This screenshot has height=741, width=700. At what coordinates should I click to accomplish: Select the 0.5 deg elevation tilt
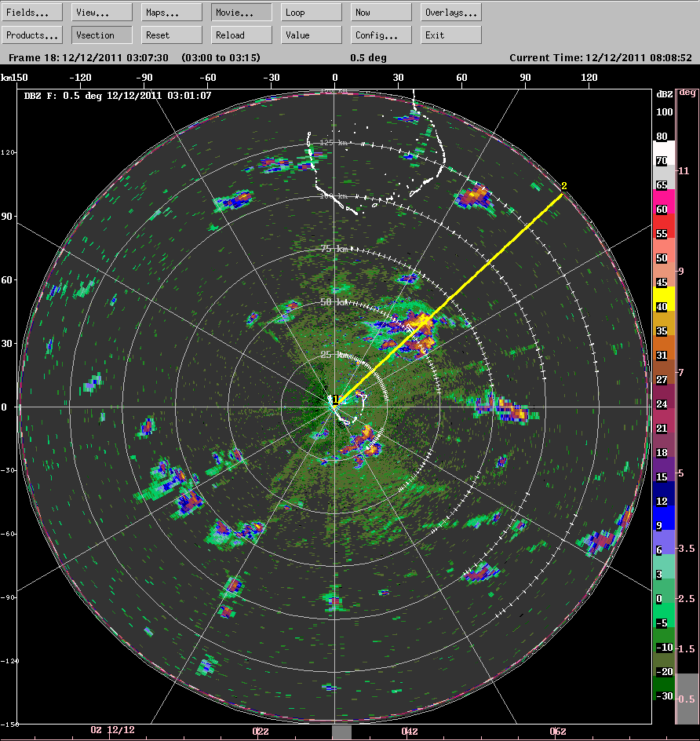(687, 699)
